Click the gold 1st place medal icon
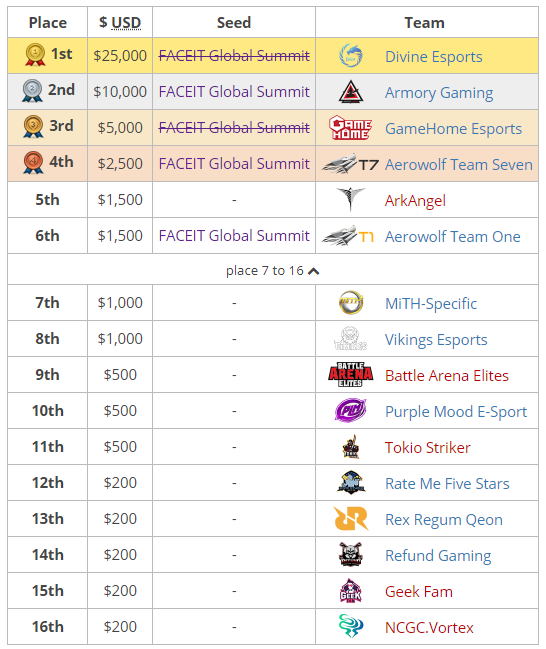546x649 pixels. pos(35,55)
